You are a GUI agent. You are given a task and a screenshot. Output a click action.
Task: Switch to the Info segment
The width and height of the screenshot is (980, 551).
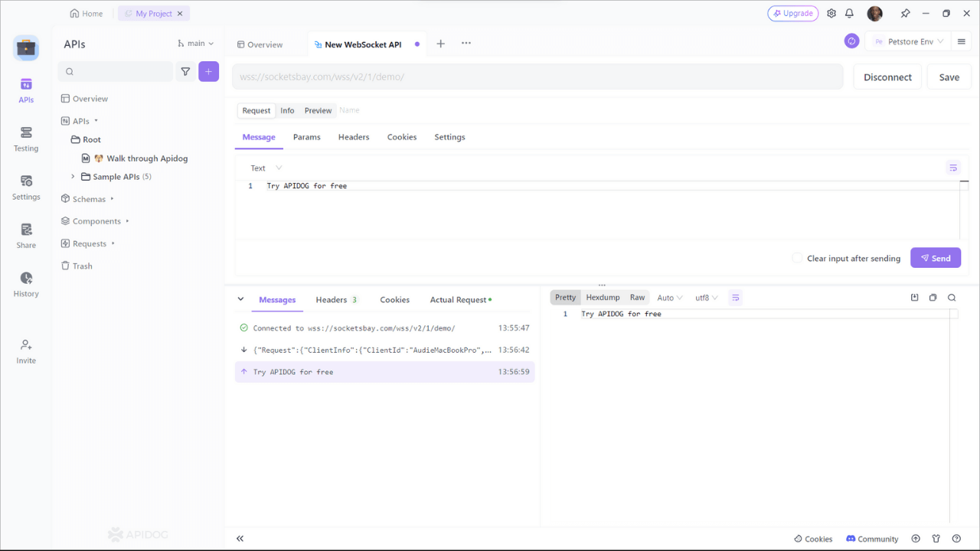[287, 110]
